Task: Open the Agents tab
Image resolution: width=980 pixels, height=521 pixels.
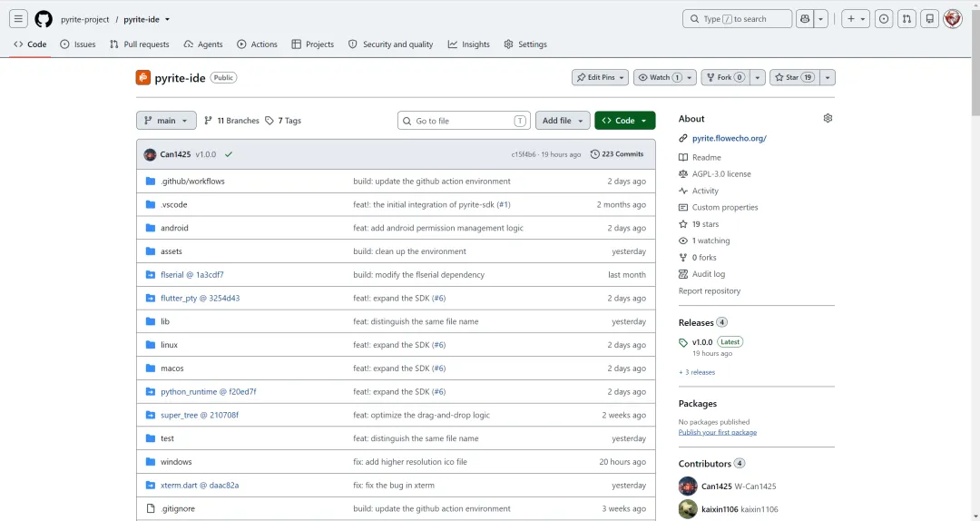Action: click(203, 44)
